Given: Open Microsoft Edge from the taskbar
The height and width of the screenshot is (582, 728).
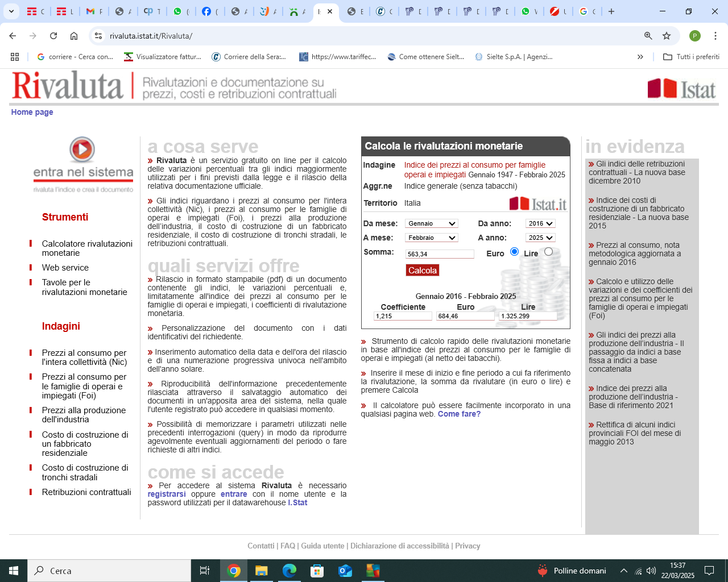Looking at the screenshot, I should pos(289,571).
